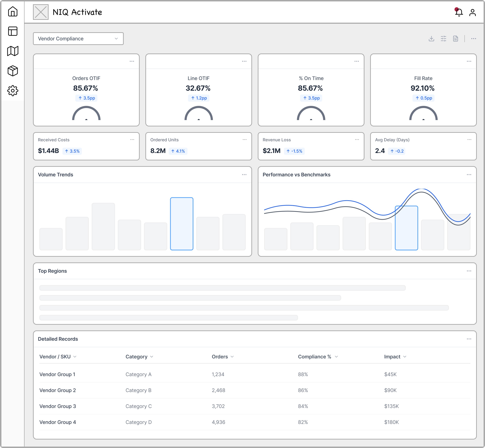Select the package box sidebar icon
The height and width of the screenshot is (448, 485).
tap(13, 71)
